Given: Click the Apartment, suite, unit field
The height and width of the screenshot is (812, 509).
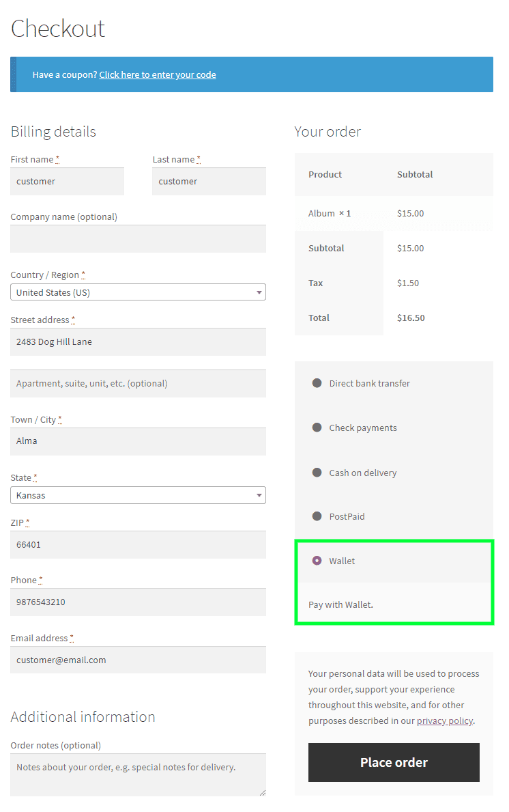Looking at the screenshot, I should coord(138,384).
